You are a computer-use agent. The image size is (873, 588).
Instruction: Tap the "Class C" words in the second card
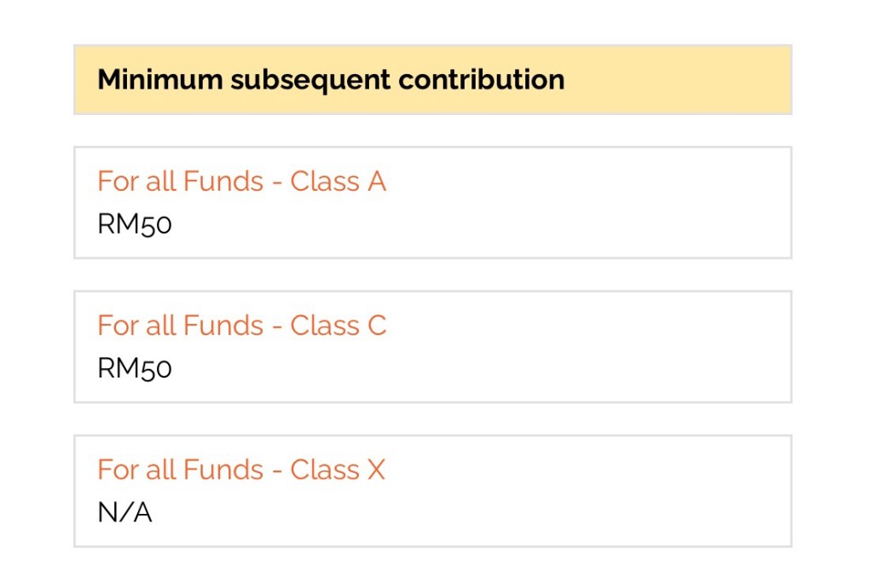(x=338, y=326)
